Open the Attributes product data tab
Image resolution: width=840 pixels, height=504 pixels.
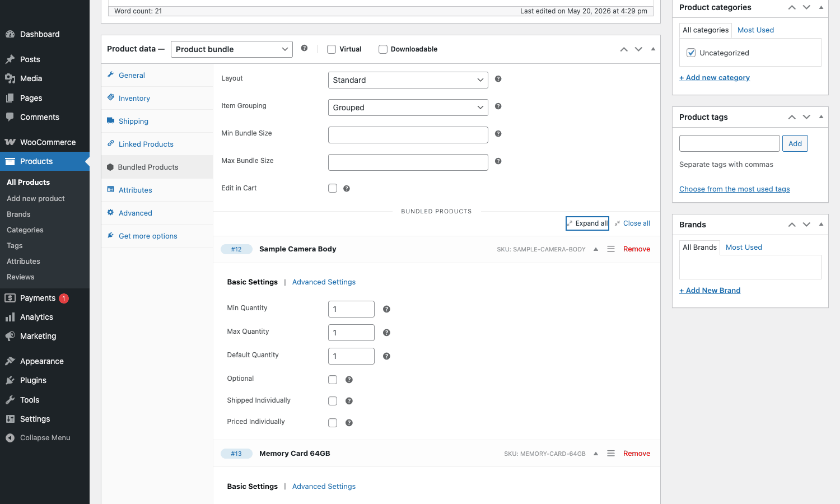(136, 190)
